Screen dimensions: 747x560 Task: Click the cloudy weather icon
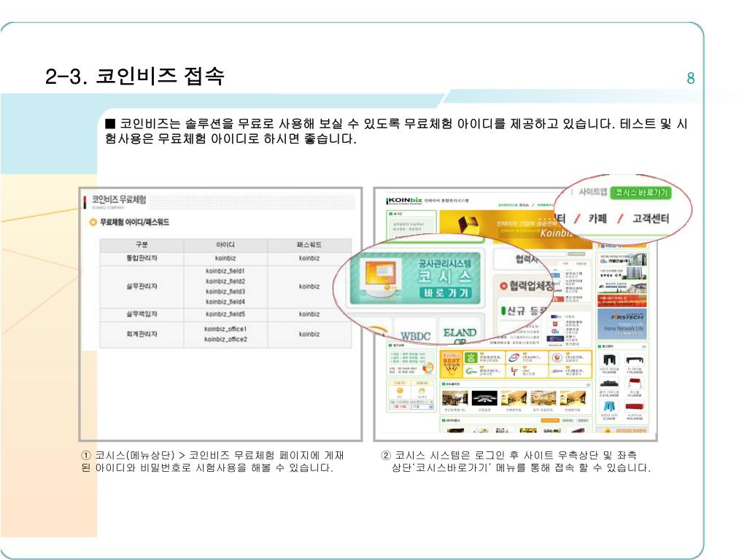[x=422, y=391]
